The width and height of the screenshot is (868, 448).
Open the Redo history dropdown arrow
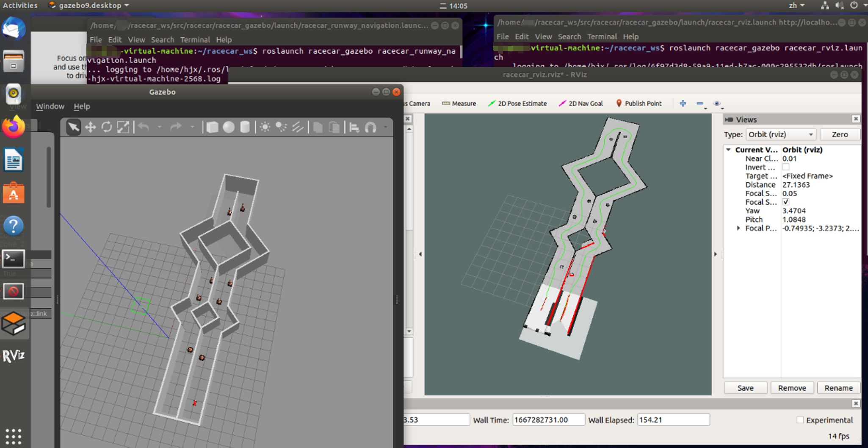(x=192, y=127)
